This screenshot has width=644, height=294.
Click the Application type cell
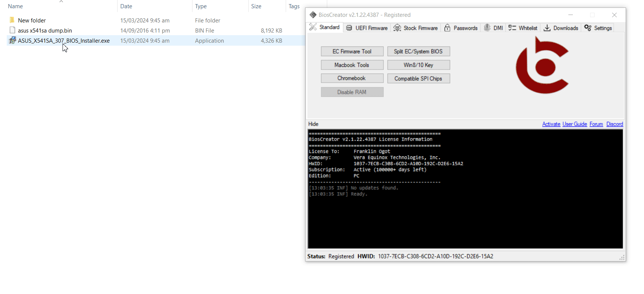point(209,40)
